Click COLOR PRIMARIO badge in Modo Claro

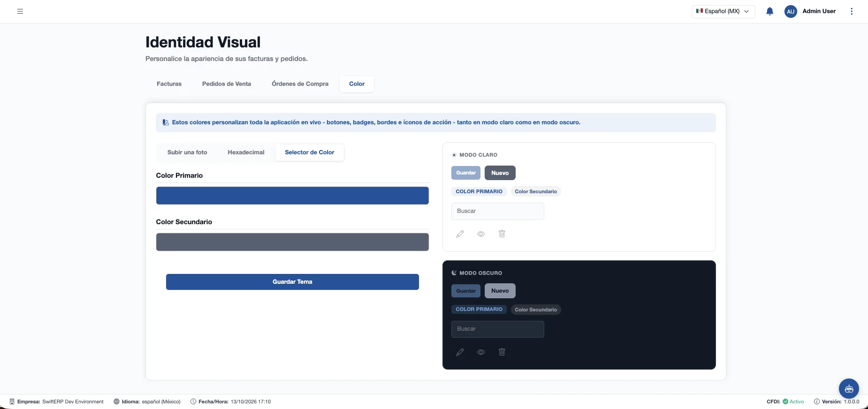point(479,191)
